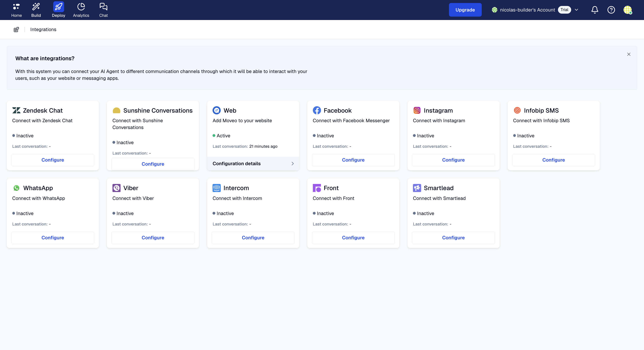Configure the Facebook integration
This screenshot has height=350, width=644.
pos(353,160)
